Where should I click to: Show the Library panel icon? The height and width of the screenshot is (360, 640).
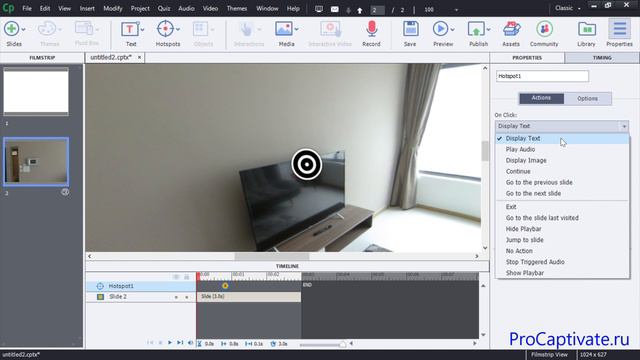tap(587, 29)
